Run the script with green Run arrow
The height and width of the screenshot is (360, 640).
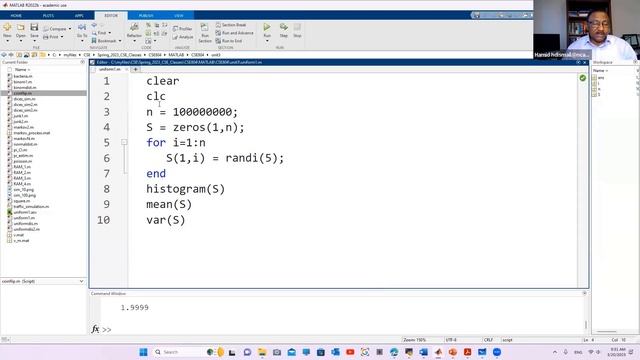coord(267,27)
